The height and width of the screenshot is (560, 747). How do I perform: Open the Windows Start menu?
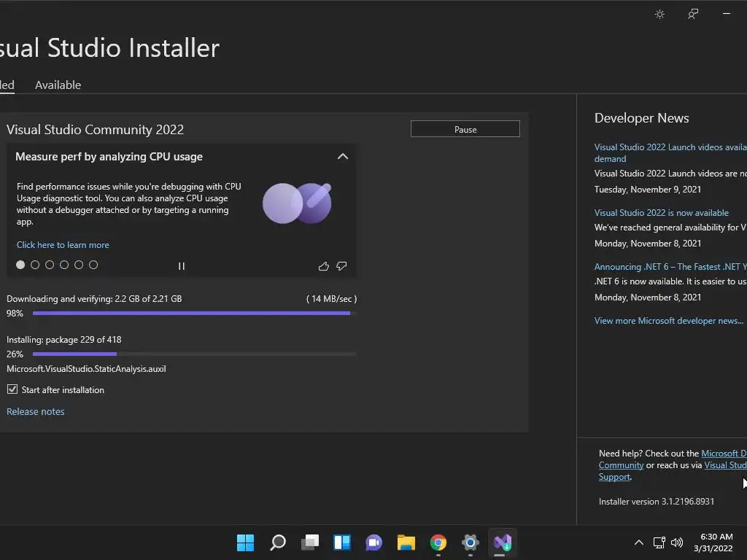tap(246, 542)
